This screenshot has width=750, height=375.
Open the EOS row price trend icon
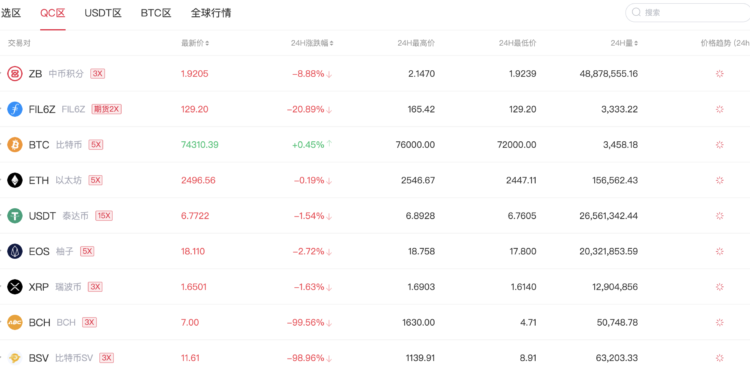click(x=719, y=251)
